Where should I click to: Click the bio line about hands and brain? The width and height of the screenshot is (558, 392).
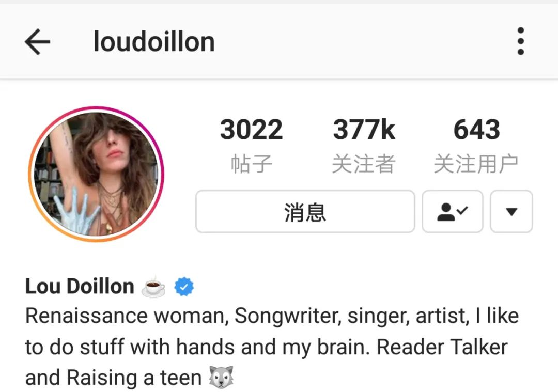click(267, 347)
